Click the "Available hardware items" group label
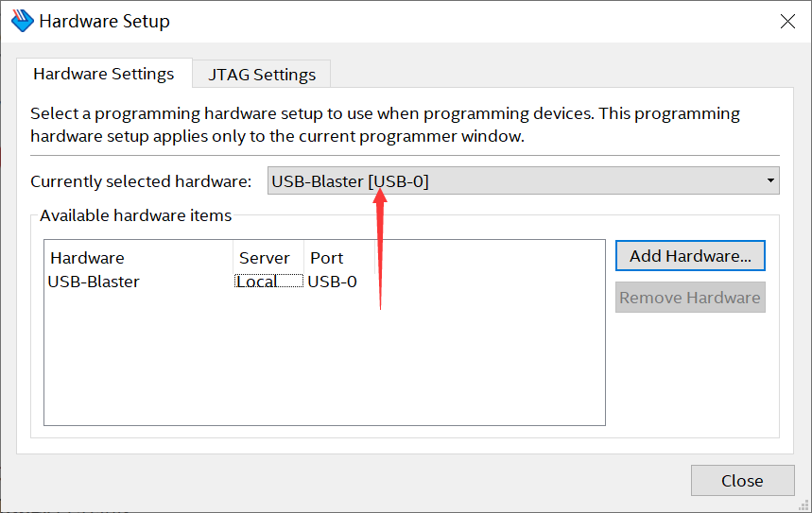This screenshot has width=812, height=513. click(135, 215)
